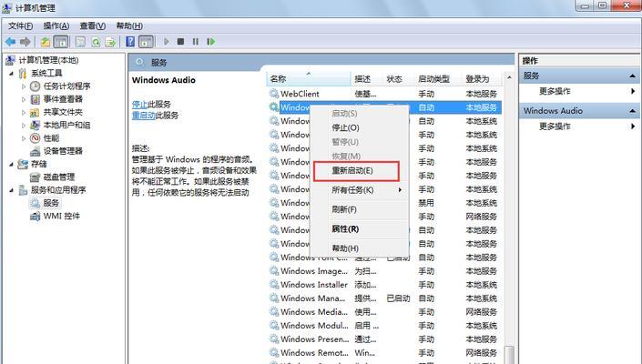
Task: Click the red 性能 monitor icon
Action: tap(36, 137)
